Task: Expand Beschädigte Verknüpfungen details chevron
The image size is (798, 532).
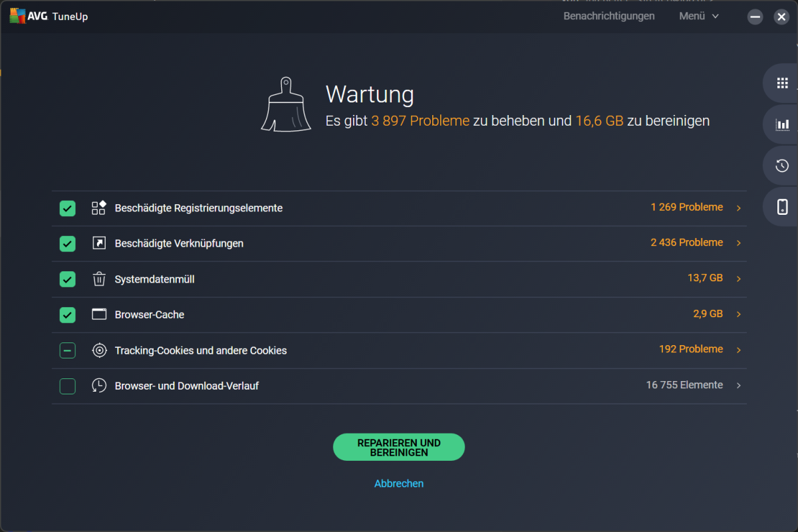Action: (x=738, y=243)
